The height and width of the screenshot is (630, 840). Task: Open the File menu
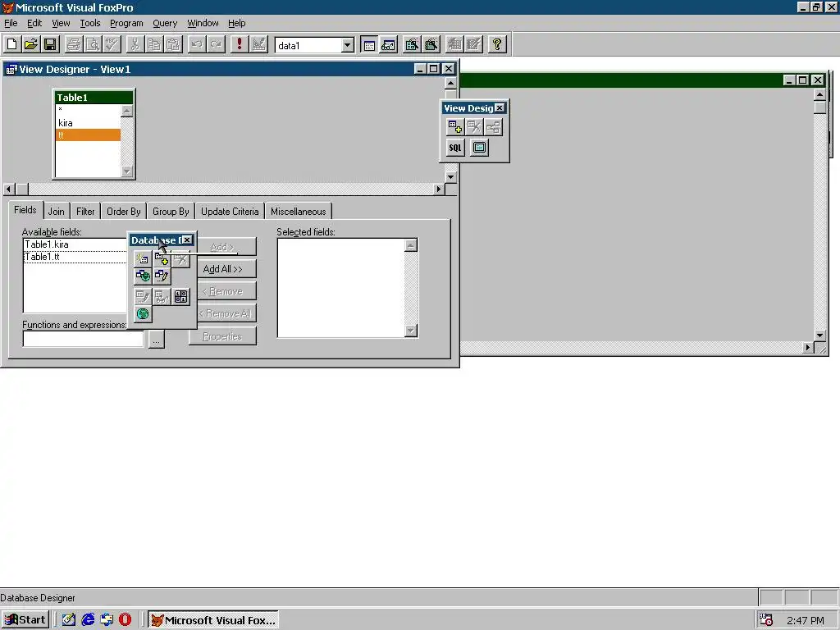pos(11,23)
